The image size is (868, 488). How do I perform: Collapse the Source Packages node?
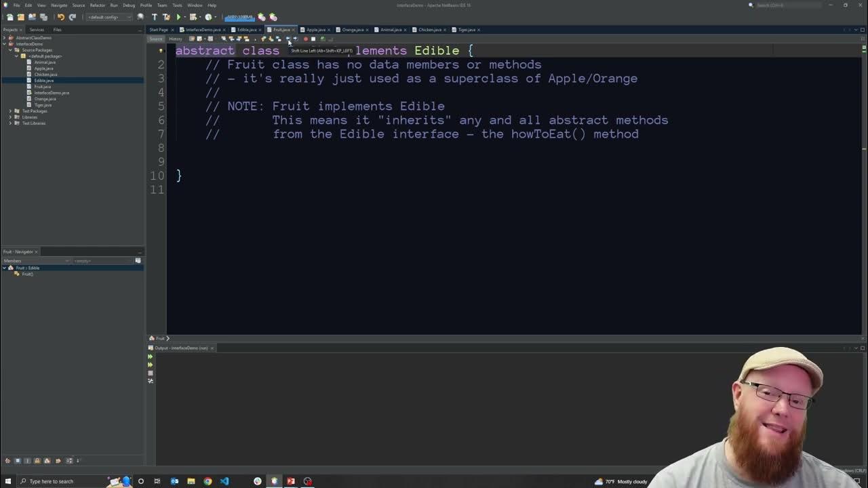click(x=10, y=50)
